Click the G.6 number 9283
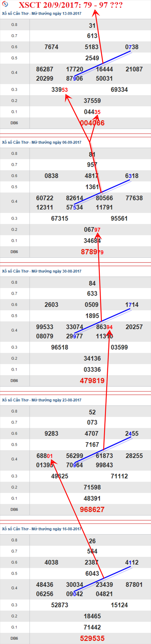The width and height of the screenshot is (151, 644). click(52, 433)
